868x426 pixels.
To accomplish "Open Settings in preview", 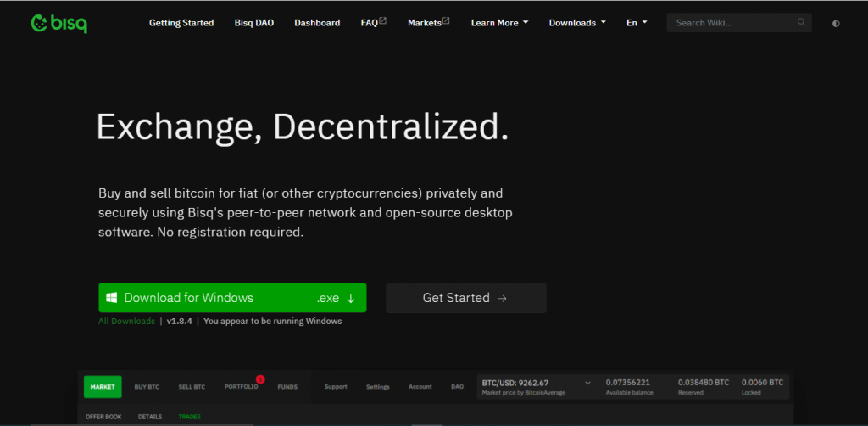I will tap(377, 387).
